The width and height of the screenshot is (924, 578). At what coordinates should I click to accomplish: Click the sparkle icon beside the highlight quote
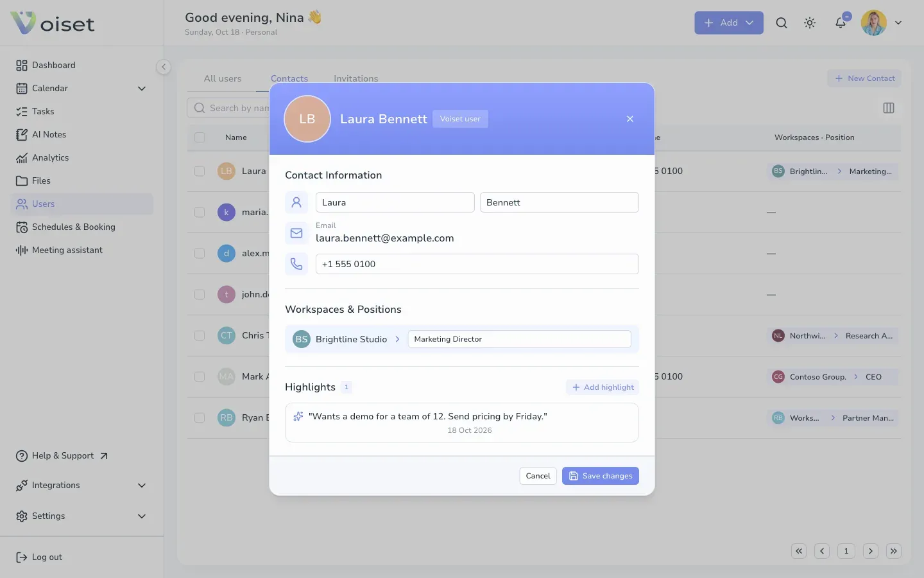(x=298, y=416)
